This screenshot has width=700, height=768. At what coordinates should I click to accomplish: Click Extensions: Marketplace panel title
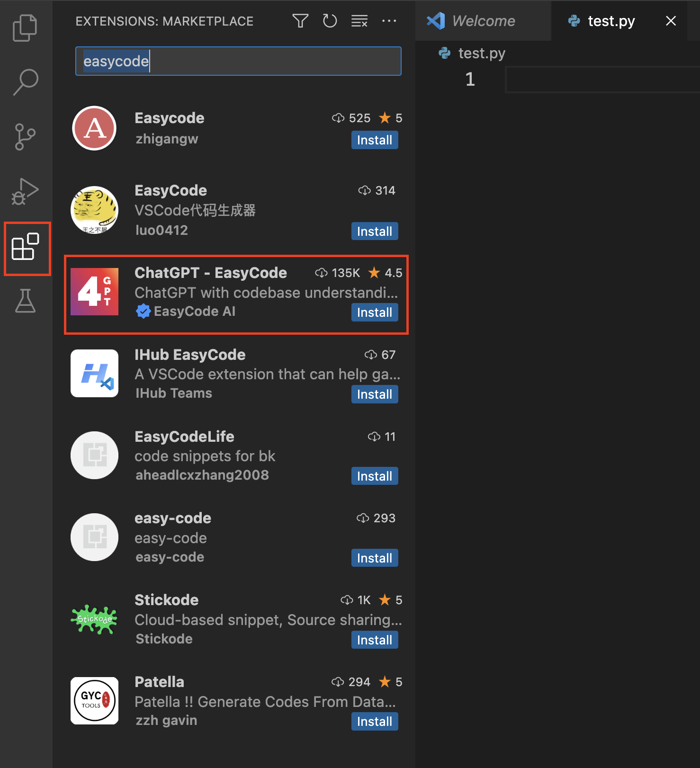(x=164, y=21)
